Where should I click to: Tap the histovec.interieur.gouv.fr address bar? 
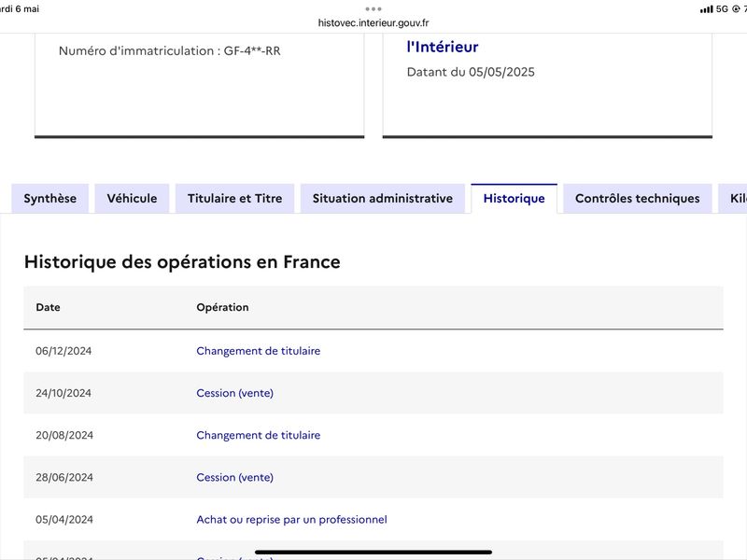pyautogui.click(x=373, y=22)
